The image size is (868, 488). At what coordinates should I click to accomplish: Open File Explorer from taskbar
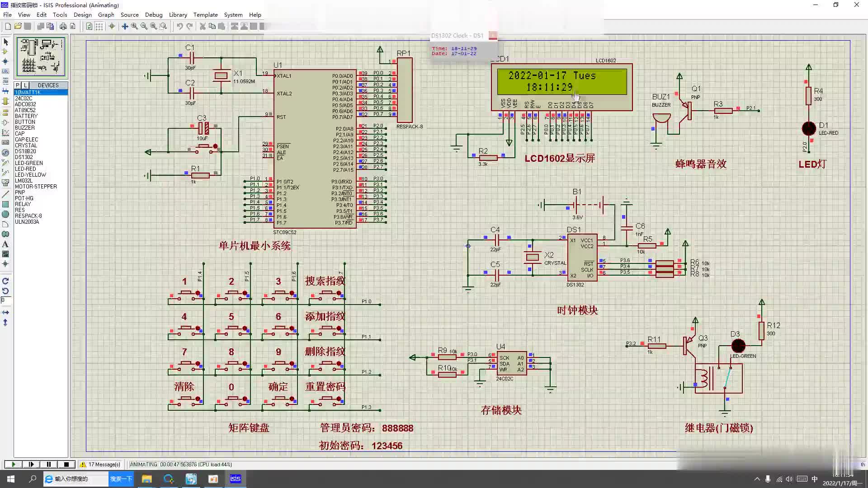pos(146,479)
